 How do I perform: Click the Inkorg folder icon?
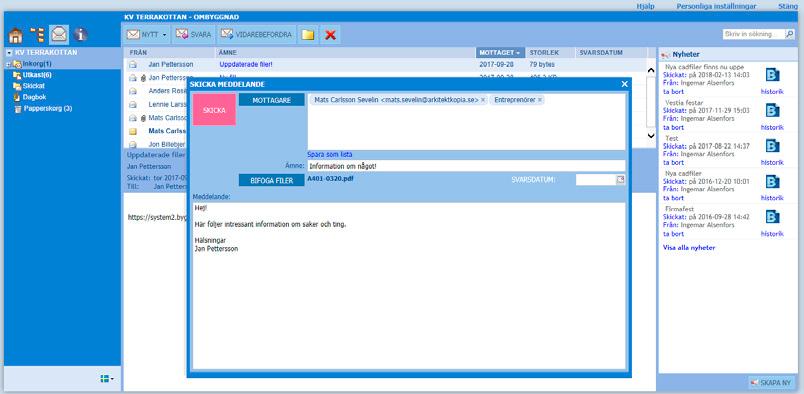(17, 64)
